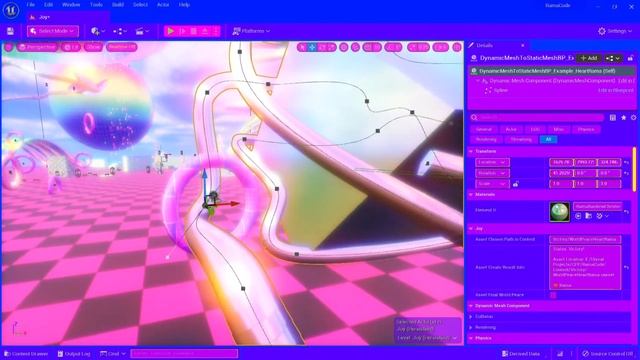Click the eject icon in play controls
640x360 pixels.
(205, 31)
